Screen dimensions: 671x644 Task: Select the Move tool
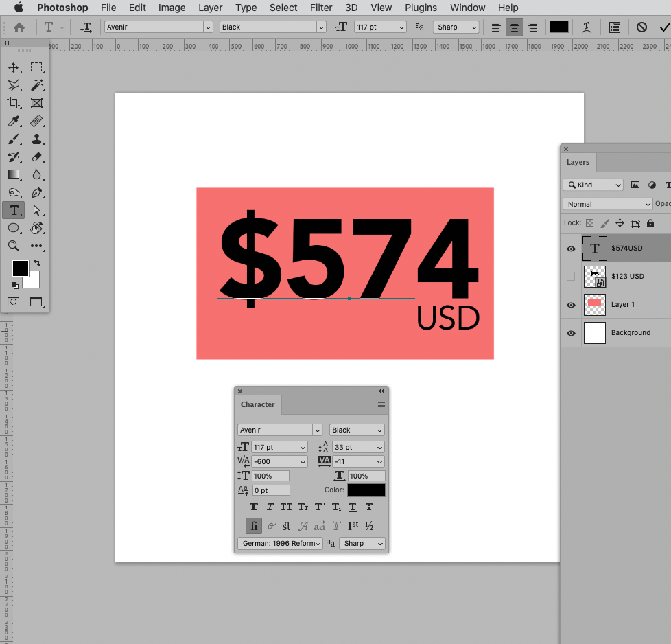[x=14, y=68]
